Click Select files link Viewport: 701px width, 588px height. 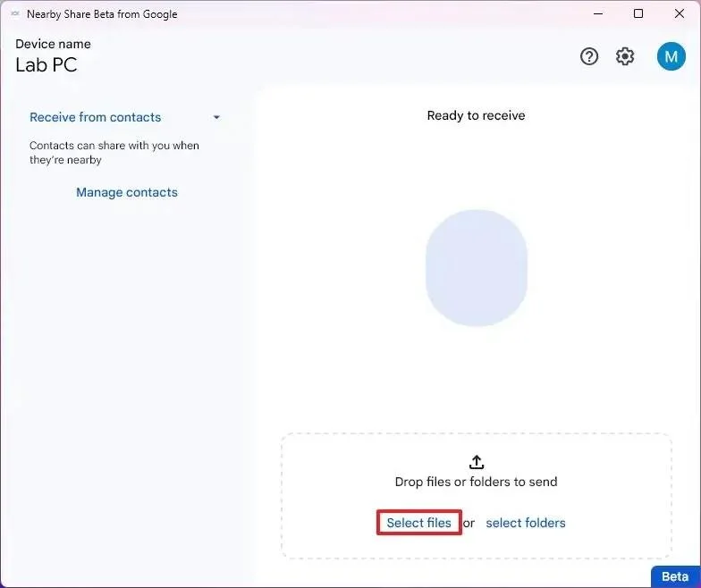click(x=418, y=522)
